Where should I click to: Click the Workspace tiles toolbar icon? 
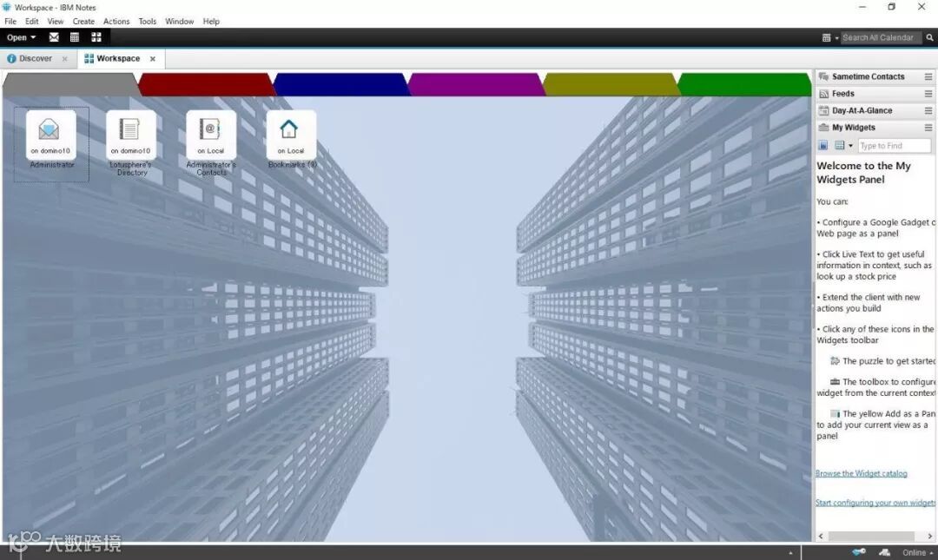[96, 37]
